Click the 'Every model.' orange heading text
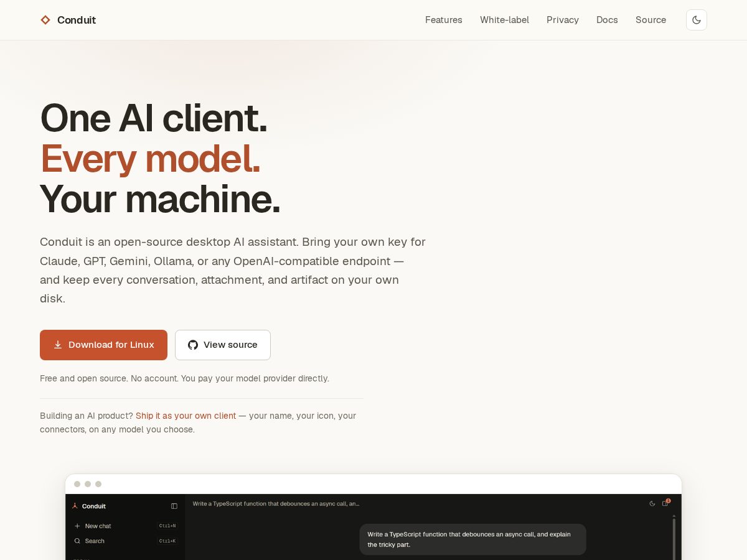The height and width of the screenshot is (560, 747). (150, 159)
